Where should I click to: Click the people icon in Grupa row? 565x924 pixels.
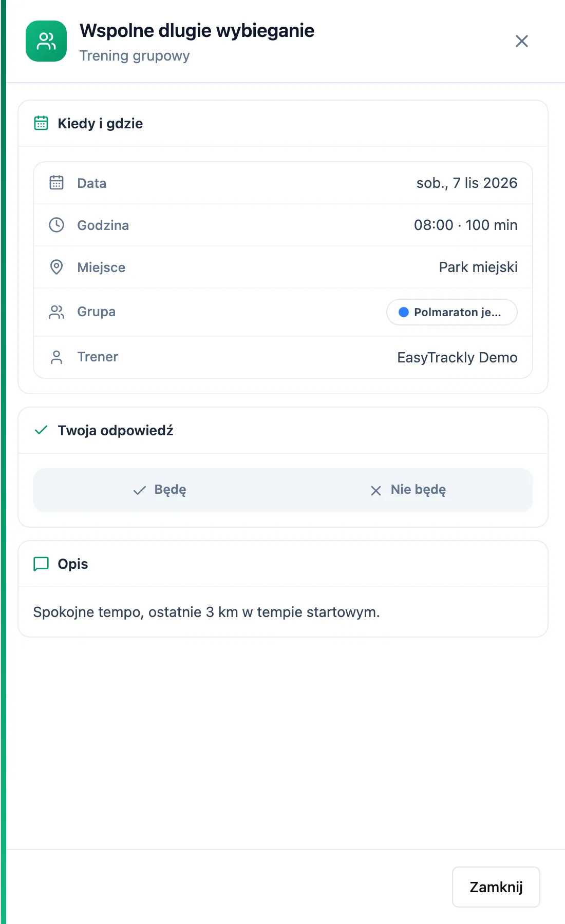56,312
